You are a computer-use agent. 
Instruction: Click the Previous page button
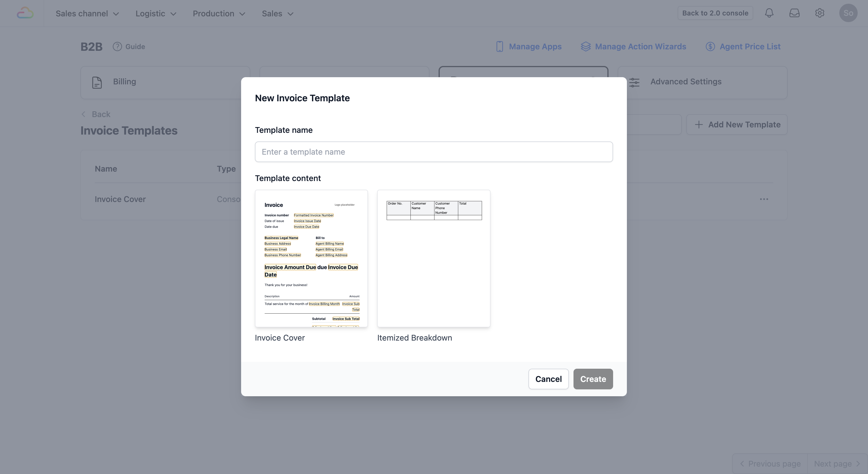coord(770,464)
